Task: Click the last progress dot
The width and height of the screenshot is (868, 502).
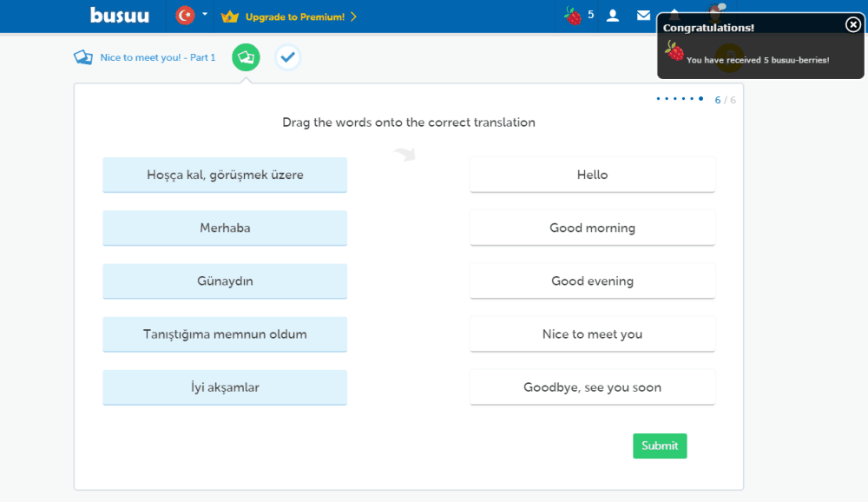Action: click(x=700, y=99)
